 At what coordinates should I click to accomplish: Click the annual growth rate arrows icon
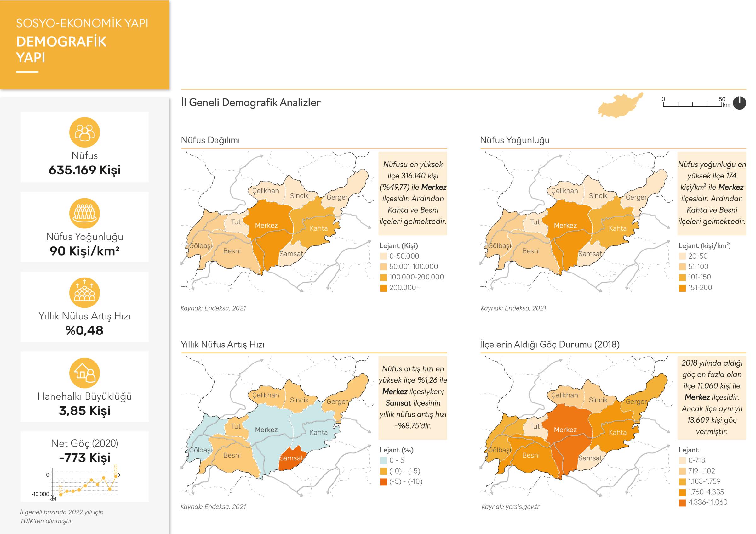pyautogui.click(x=84, y=293)
